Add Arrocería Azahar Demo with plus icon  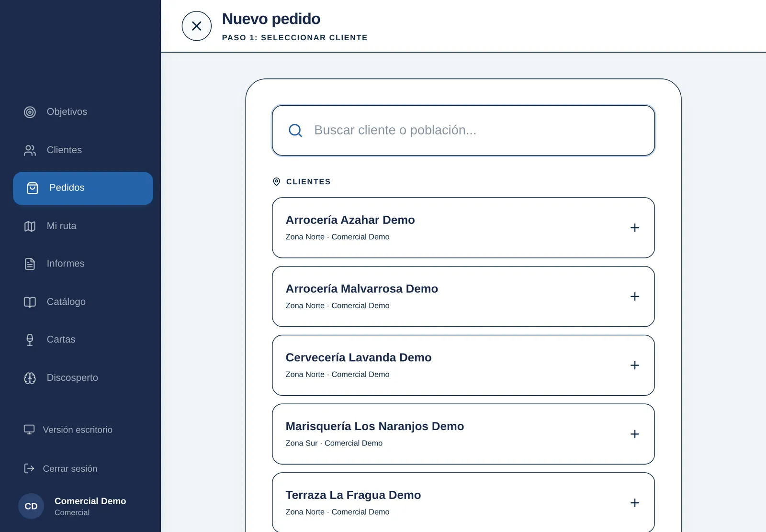coord(635,228)
